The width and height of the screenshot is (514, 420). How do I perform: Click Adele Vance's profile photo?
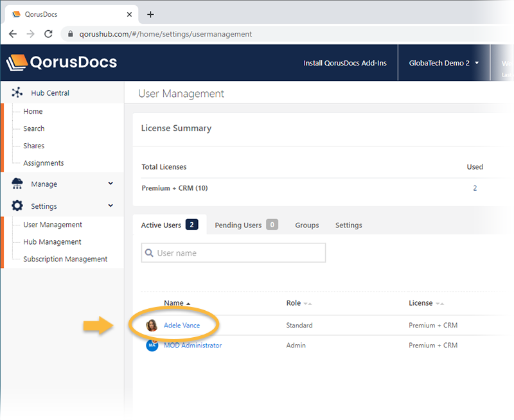[x=152, y=326]
